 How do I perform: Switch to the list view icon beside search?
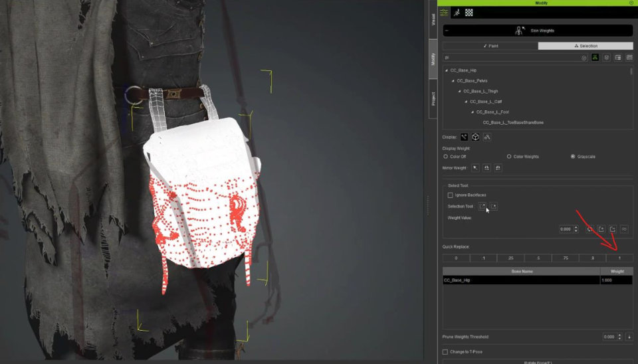coord(618,58)
